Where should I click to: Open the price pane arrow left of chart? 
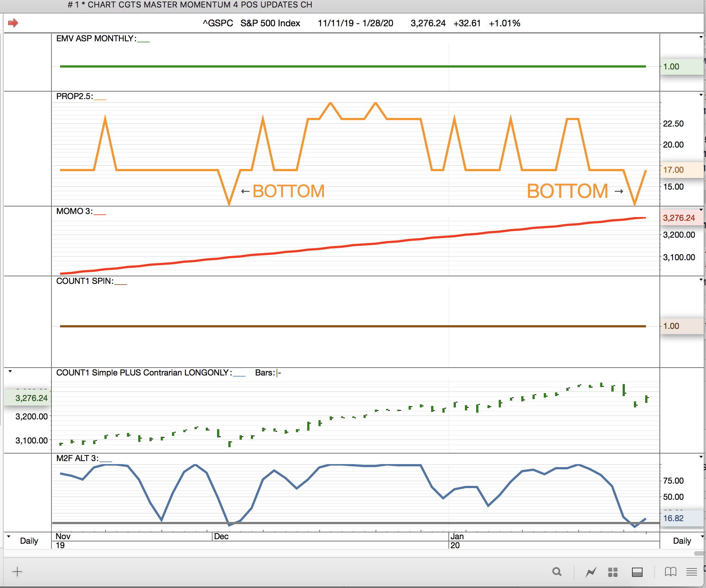(x=10, y=371)
